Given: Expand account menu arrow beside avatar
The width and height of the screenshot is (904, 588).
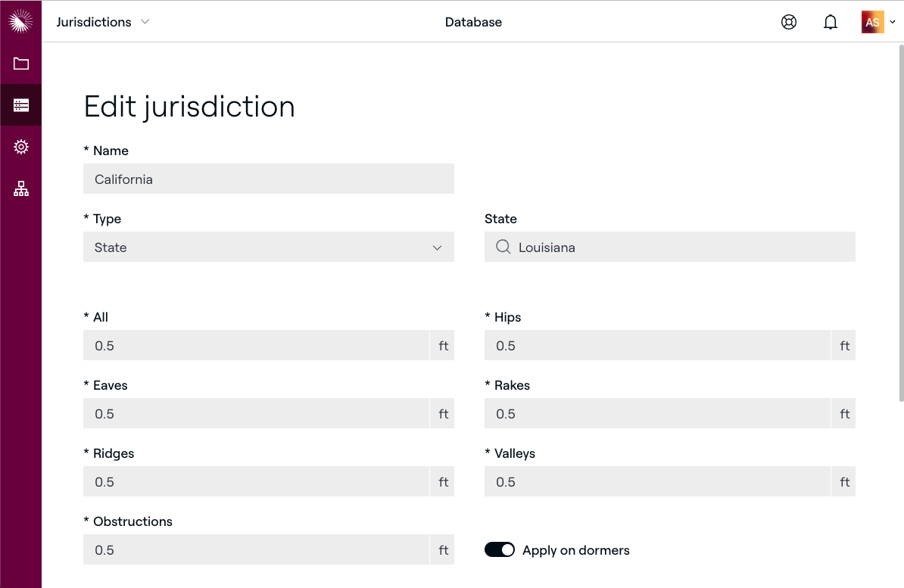Looking at the screenshot, I should click(x=893, y=23).
